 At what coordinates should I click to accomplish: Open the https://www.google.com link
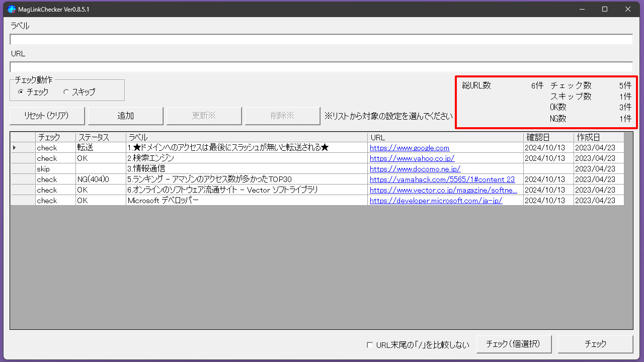coord(410,148)
